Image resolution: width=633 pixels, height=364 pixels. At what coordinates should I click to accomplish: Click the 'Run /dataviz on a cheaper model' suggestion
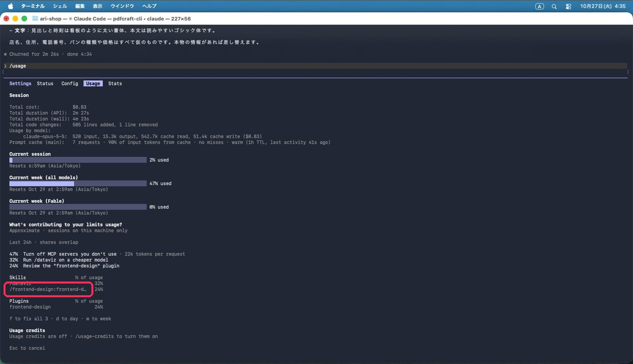click(65, 260)
